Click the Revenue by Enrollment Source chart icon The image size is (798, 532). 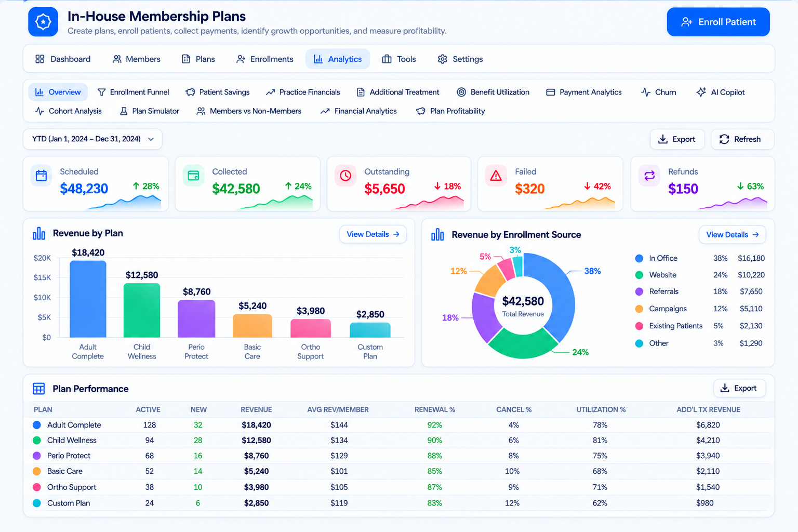pyautogui.click(x=437, y=235)
